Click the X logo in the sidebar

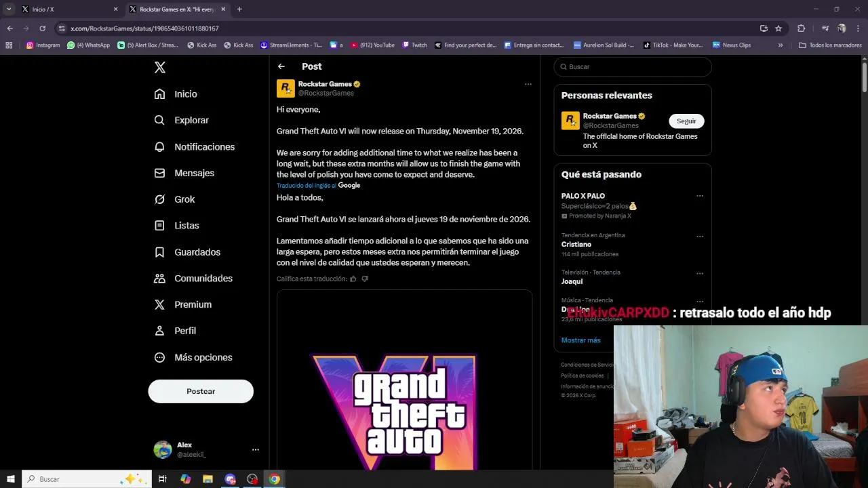pyautogui.click(x=160, y=67)
